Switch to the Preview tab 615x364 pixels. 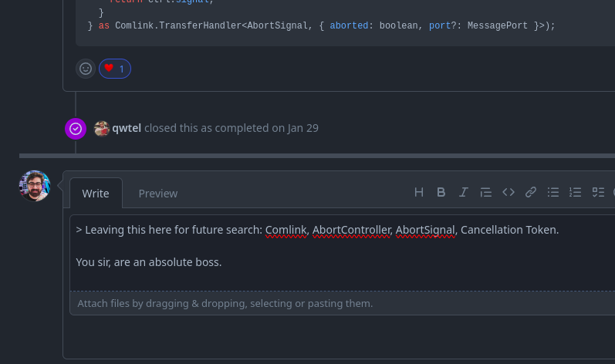(x=158, y=194)
